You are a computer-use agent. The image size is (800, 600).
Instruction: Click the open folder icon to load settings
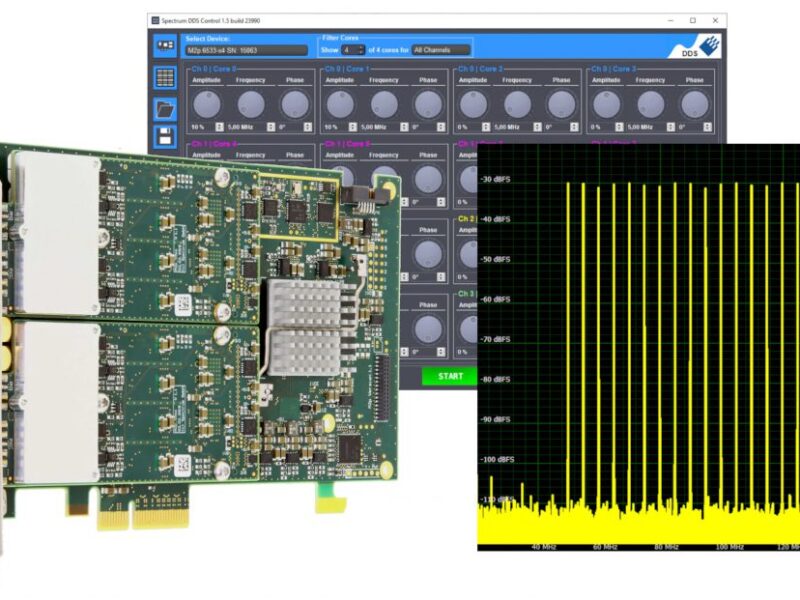point(165,108)
